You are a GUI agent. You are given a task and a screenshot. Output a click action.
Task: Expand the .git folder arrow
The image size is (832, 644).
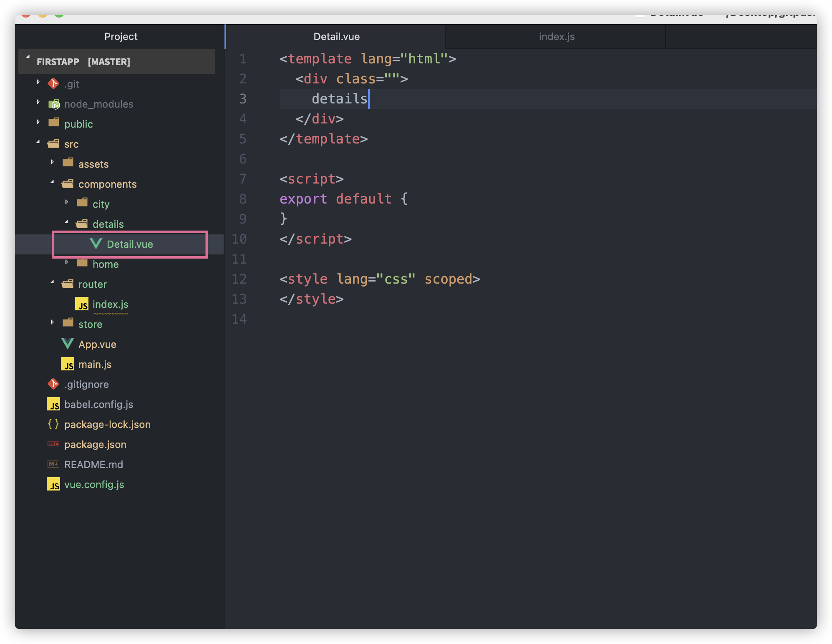pos(38,82)
